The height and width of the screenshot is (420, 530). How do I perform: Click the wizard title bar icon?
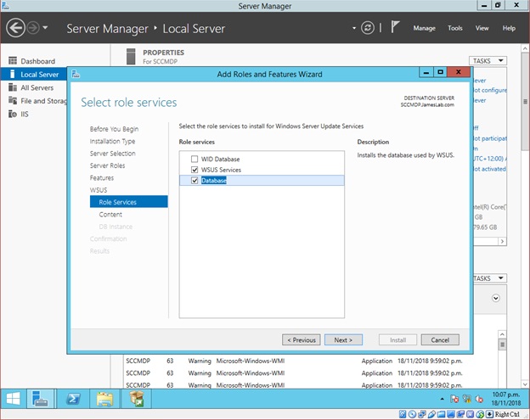coord(76,74)
